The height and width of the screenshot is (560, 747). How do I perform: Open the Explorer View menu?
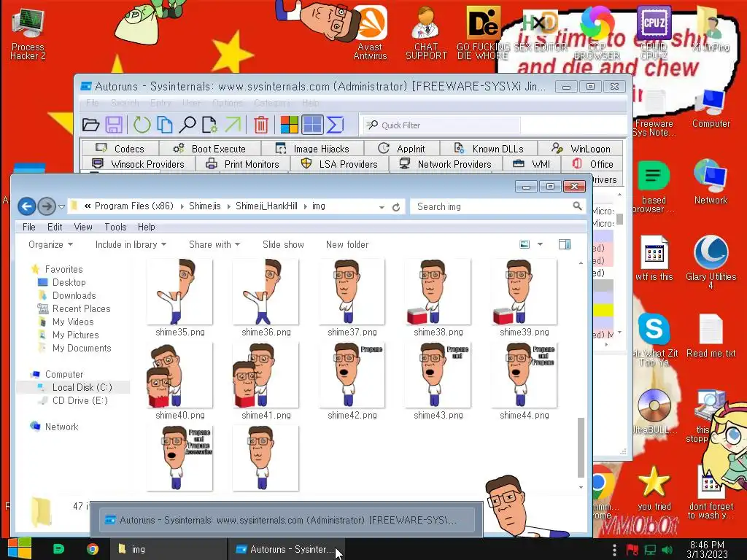[83, 227]
